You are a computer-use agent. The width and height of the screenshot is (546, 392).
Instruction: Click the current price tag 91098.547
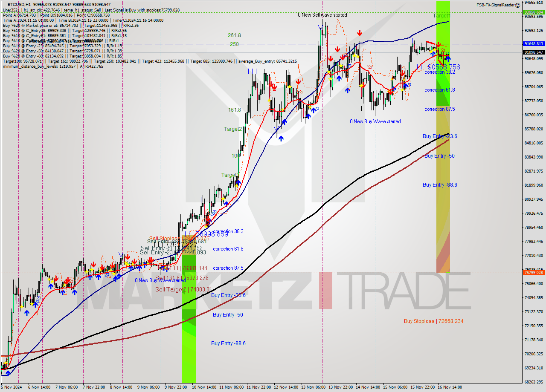(x=534, y=52)
